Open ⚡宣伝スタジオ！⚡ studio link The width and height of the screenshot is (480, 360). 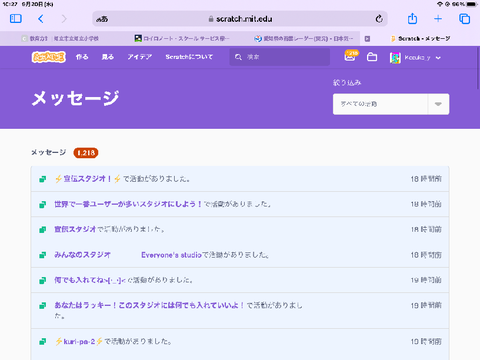88,179
